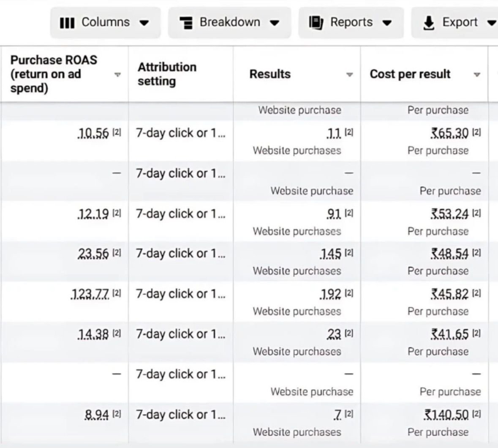Expand the Breakdown dropdown caret
The height and width of the screenshot is (448, 498).
[275, 22]
